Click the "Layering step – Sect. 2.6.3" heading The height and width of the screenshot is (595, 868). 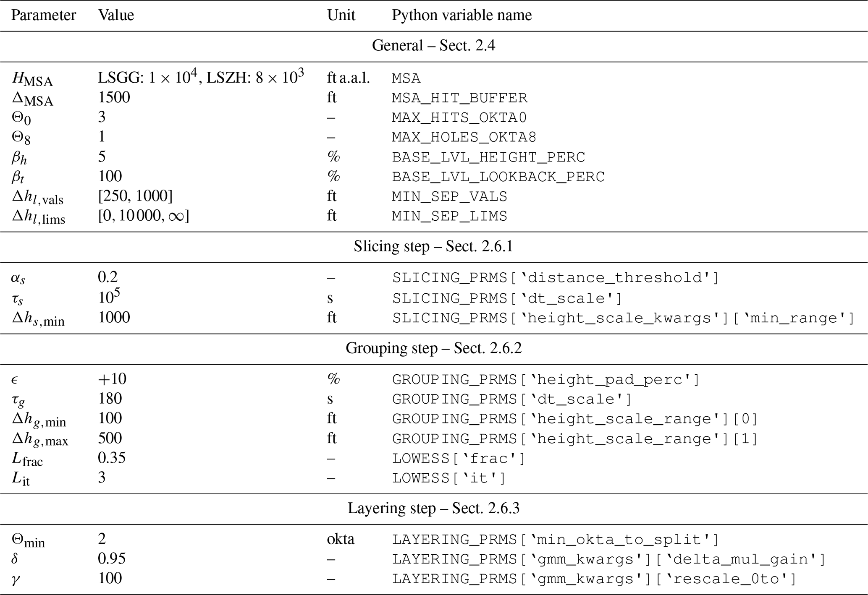pos(433,509)
